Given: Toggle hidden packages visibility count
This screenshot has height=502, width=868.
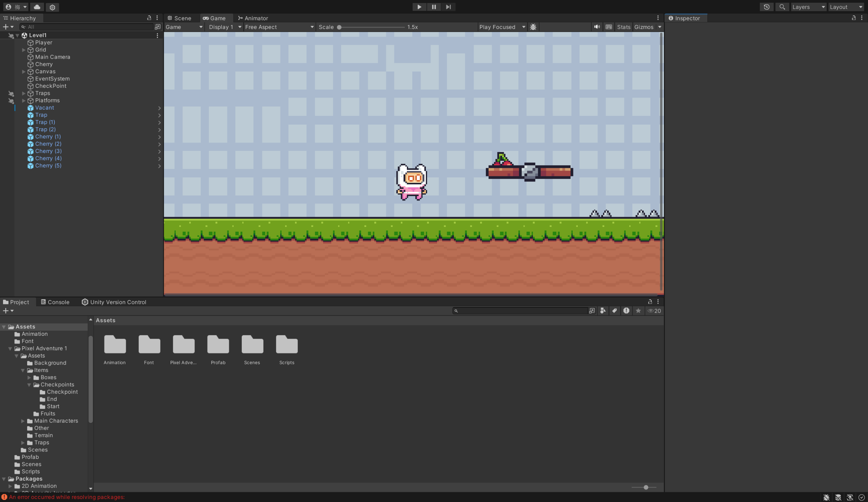Looking at the screenshot, I should pos(654,311).
